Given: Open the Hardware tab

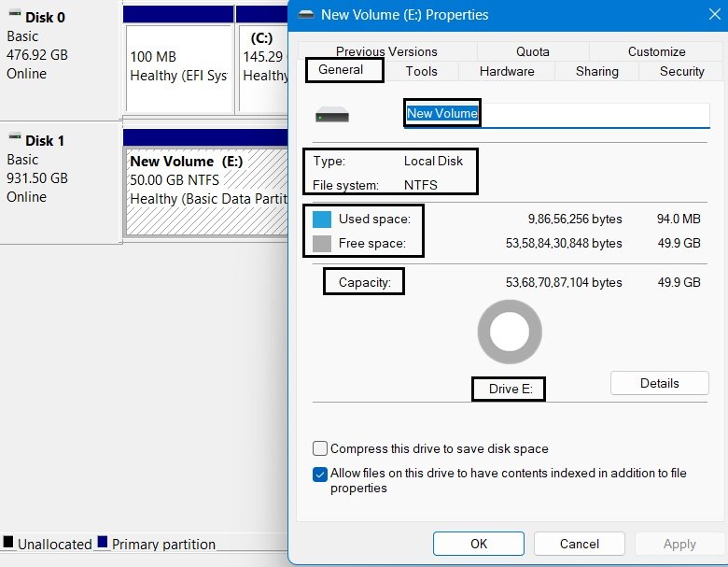Looking at the screenshot, I should pos(507,71).
